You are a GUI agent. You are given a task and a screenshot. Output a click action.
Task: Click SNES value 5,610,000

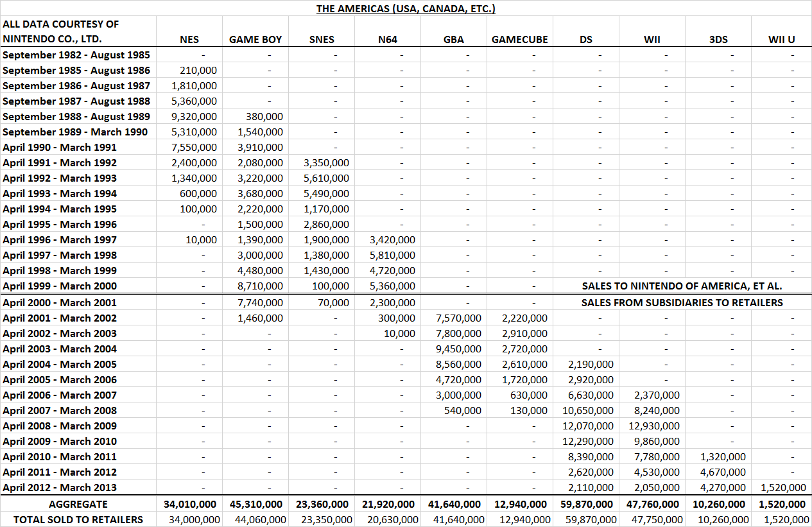pos(327,178)
